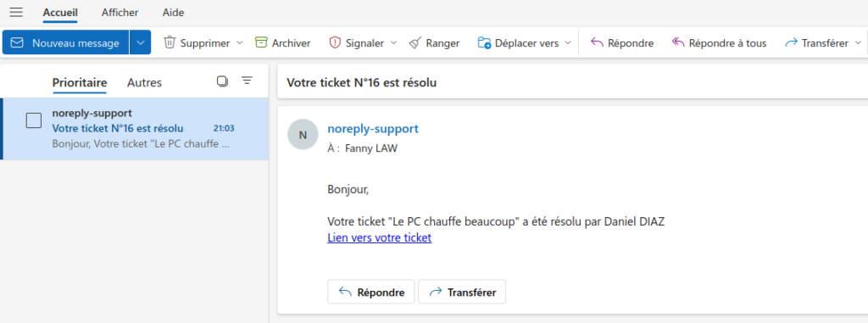The image size is (868, 323).
Task: Toggle the select-all messages icon
Action: pyautogui.click(x=223, y=81)
